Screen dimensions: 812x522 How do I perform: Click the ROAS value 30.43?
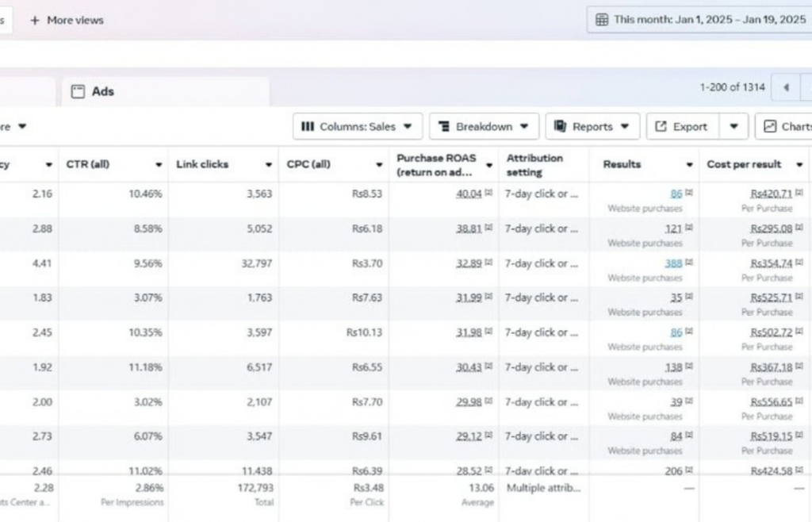pos(469,367)
